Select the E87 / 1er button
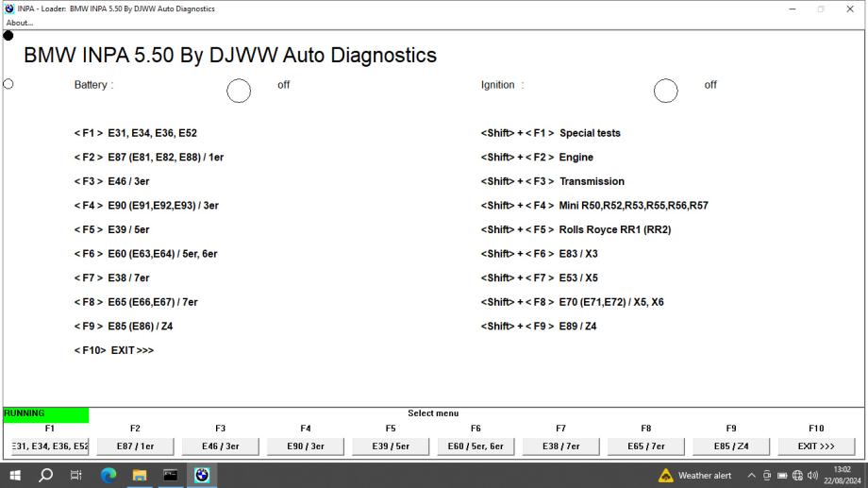868x488 pixels. pyautogui.click(x=135, y=446)
